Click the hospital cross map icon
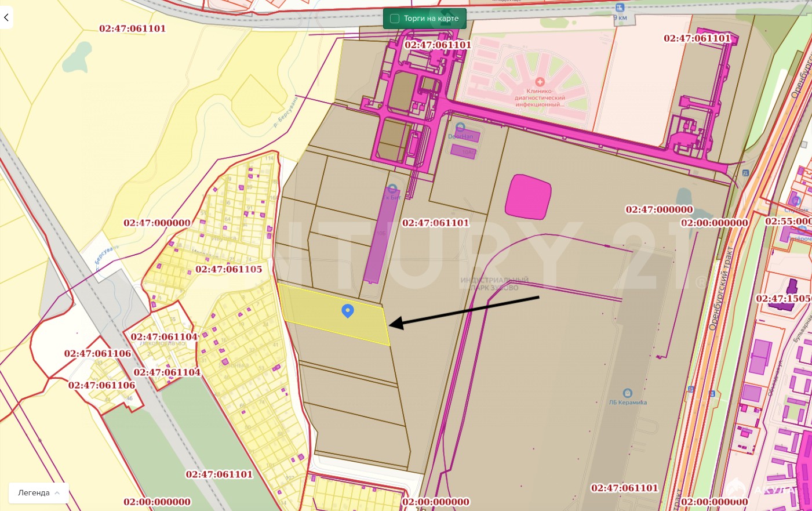The image size is (812, 511). (x=540, y=82)
